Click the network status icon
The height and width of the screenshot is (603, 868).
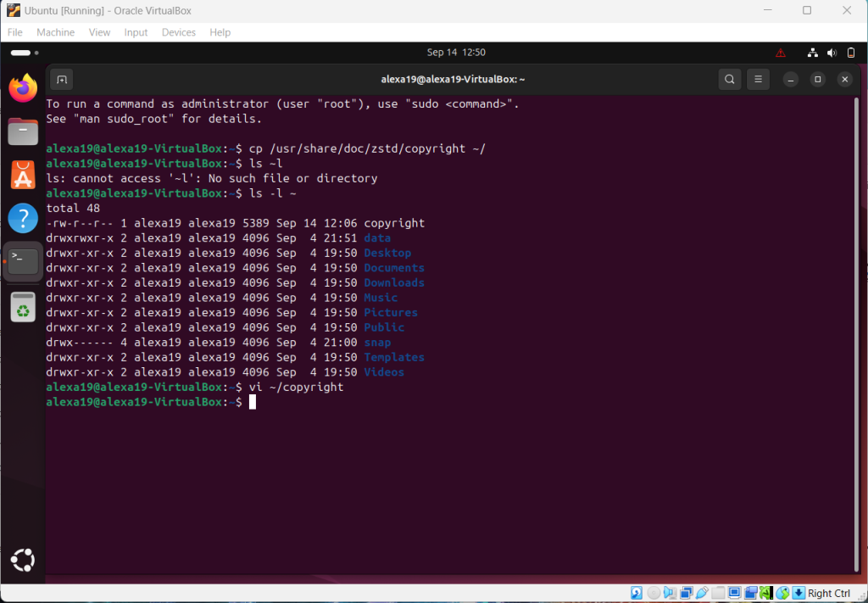(x=813, y=53)
